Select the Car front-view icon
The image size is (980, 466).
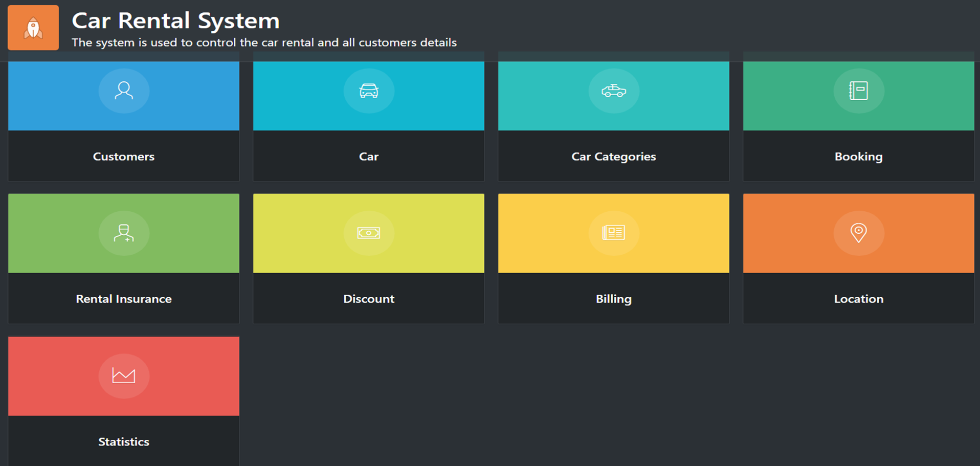369,91
